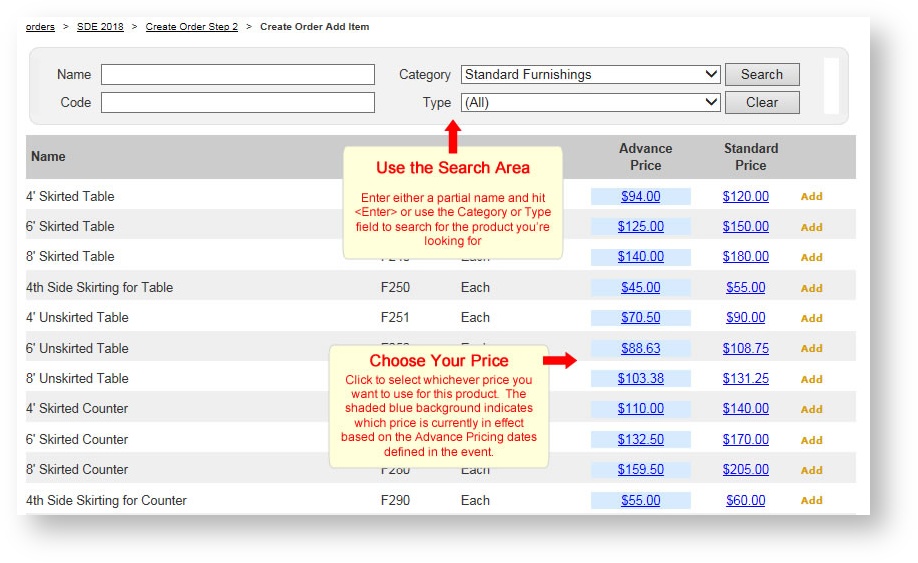Choose $120.00 standard price
This screenshot has height=563, width=918.
[x=745, y=197]
